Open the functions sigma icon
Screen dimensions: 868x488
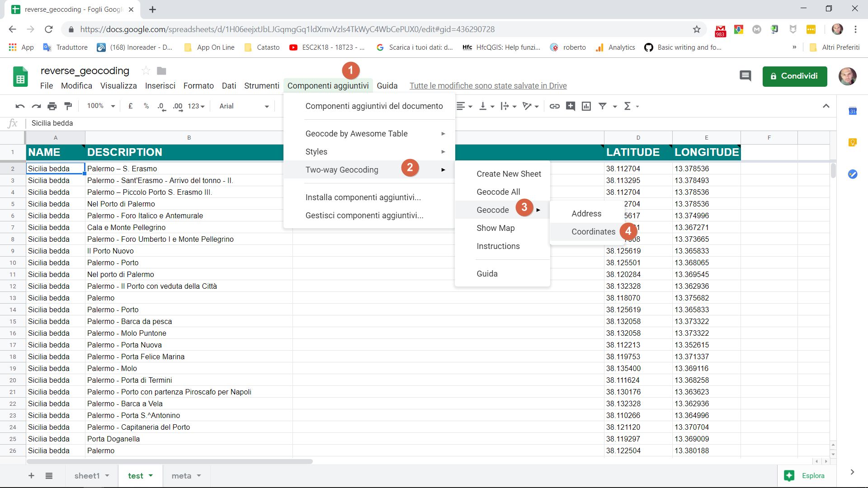coord(627,106)
